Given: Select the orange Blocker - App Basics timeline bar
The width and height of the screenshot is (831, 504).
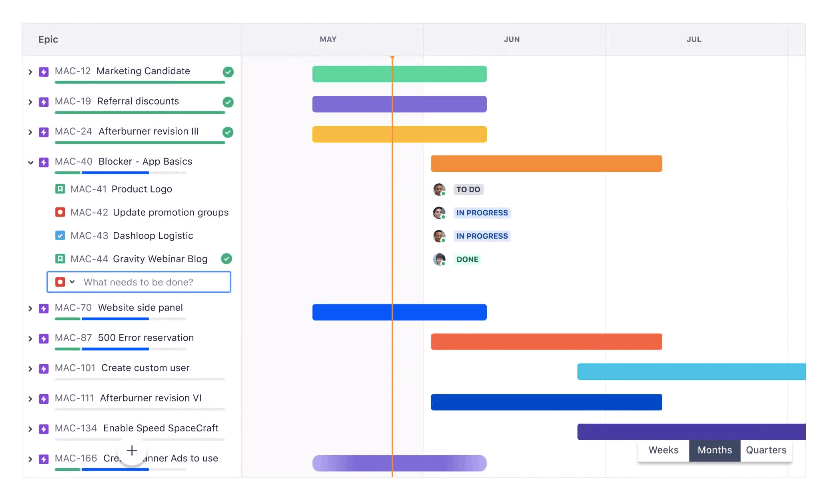Looking at the screenshot, I should (x=546, y=163).
